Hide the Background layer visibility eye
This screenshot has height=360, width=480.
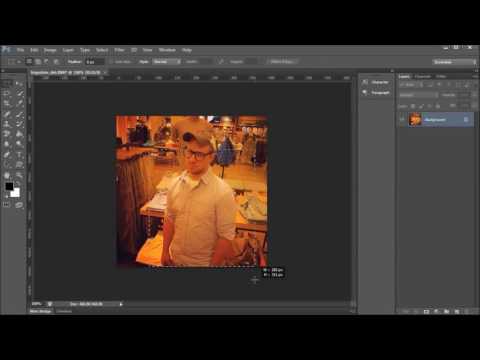click(x=402, y=119)
